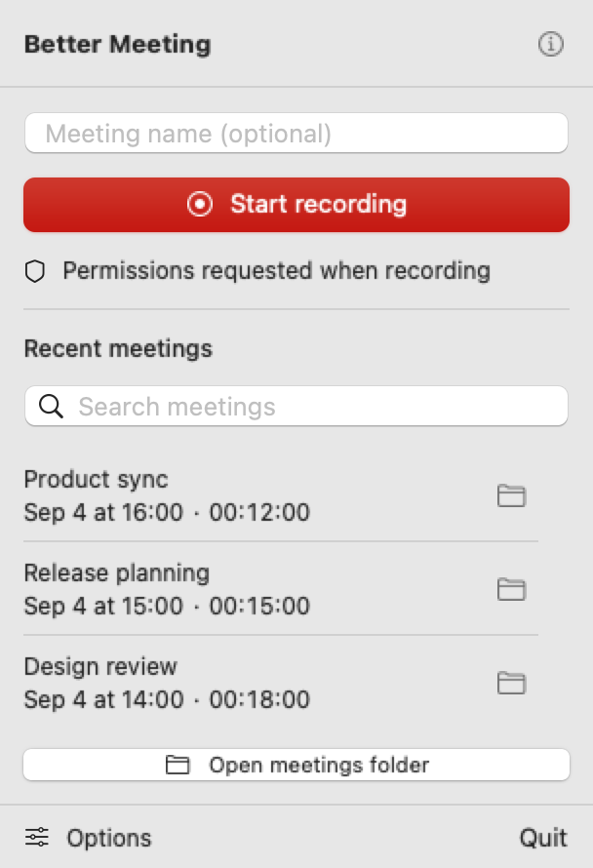Click the Options sliders icon
The height and width of the screenshot is (868, 593).
coord(37,837)
